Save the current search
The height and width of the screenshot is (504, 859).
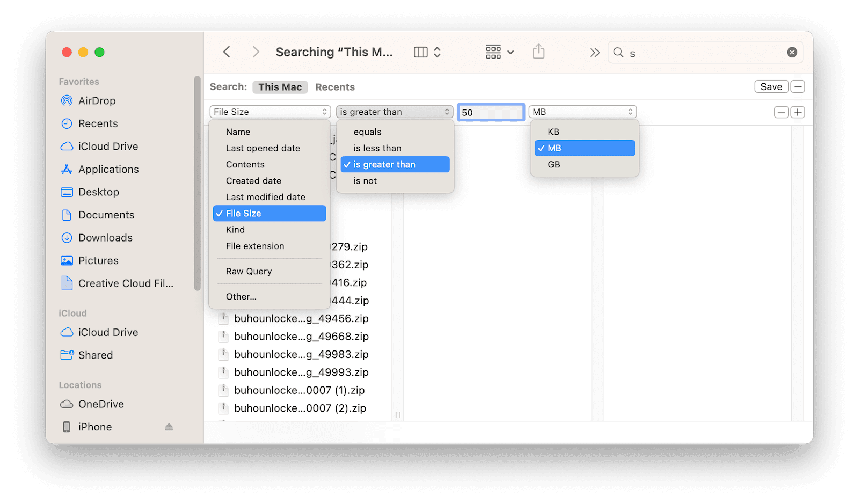click(771, 86)
